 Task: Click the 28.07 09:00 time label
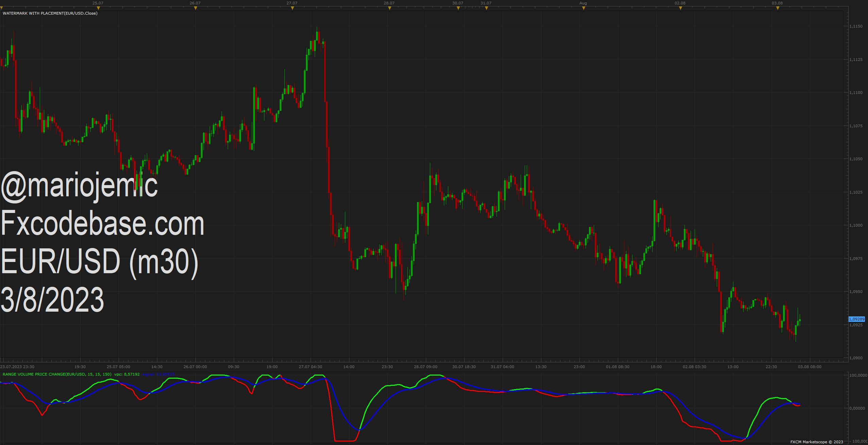426,367
